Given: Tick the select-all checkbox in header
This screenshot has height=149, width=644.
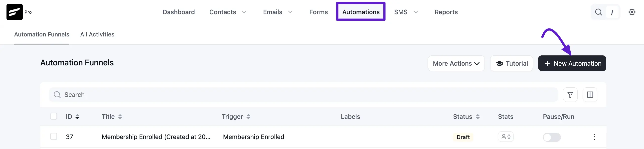Looking at the screenshot, I should (x=53, y=116).
